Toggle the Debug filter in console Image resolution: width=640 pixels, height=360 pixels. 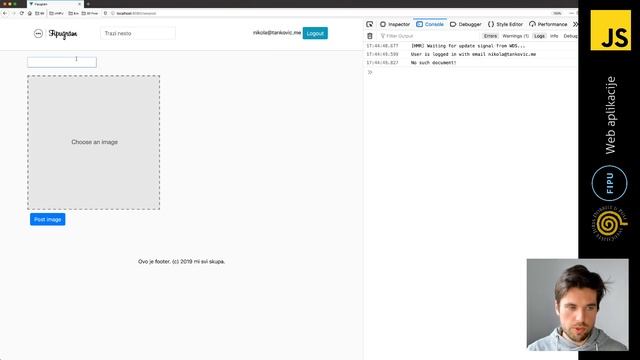coord(570,36)
